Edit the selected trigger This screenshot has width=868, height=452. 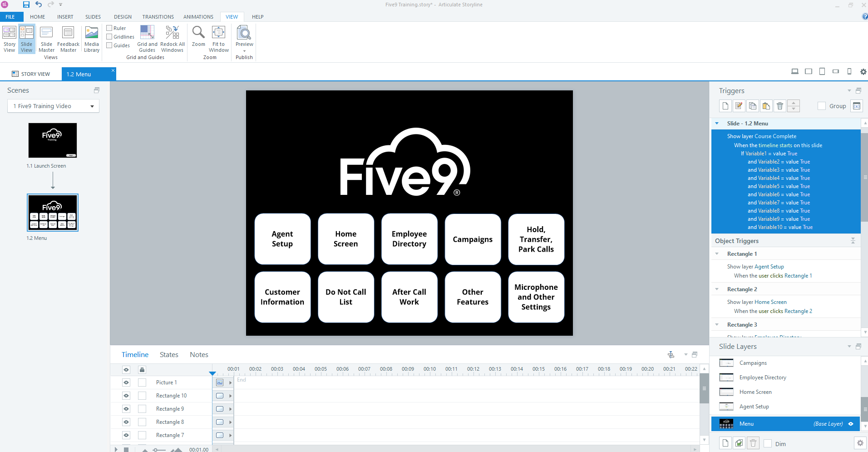tap(739, 106)
